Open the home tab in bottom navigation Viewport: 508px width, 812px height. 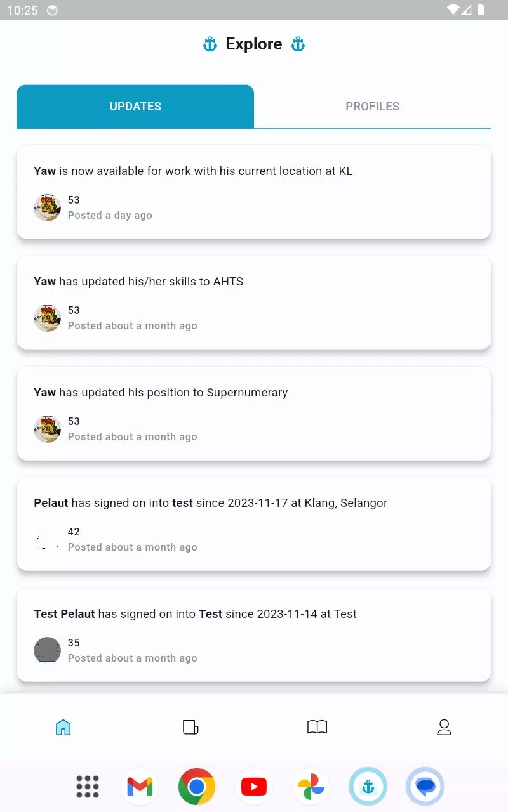pyautogui.click(x=63, y=727)
